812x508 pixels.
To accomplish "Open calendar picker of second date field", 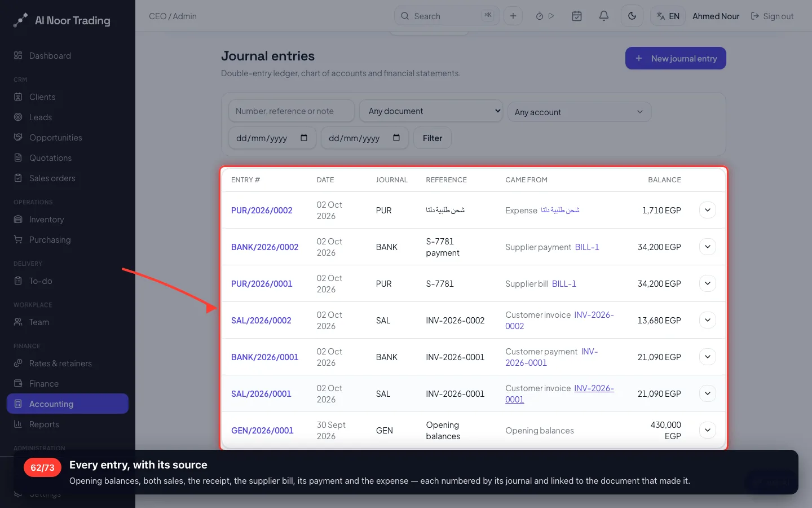I will tap(396, 138).
